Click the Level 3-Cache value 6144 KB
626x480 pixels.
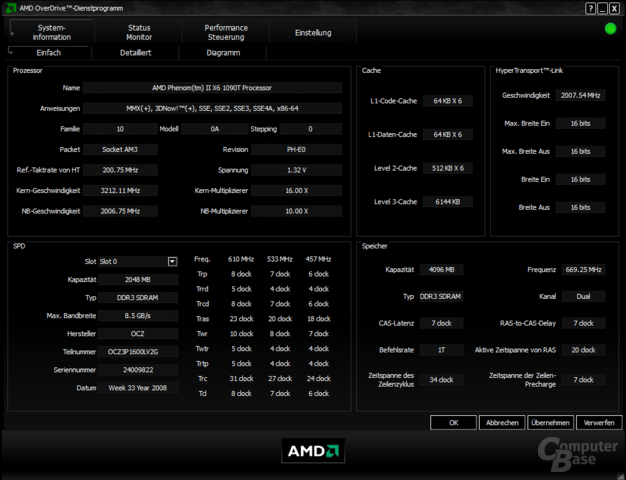coord(448,202)
